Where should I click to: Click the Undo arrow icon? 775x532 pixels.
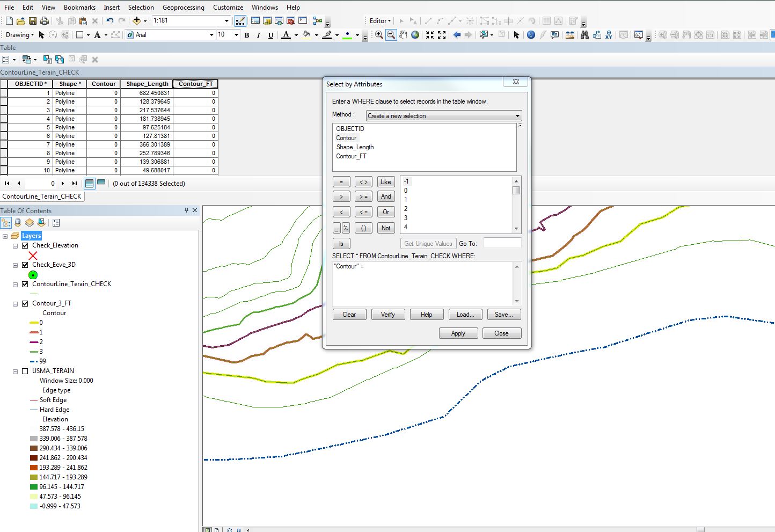tap(109, 21)
